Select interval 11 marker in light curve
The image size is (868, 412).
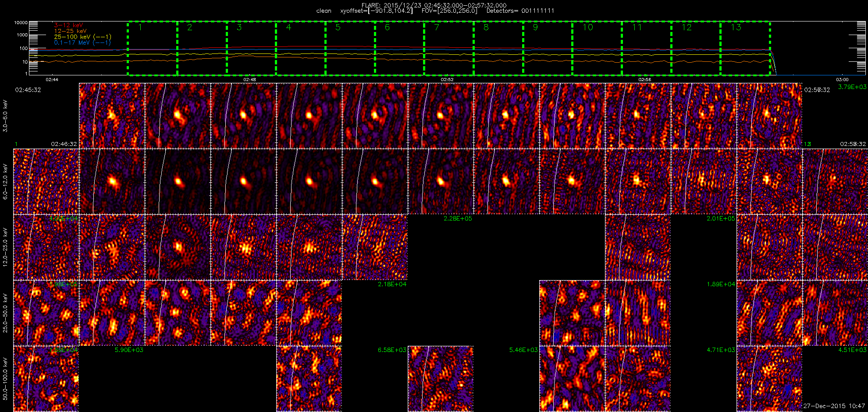(637, 27)
